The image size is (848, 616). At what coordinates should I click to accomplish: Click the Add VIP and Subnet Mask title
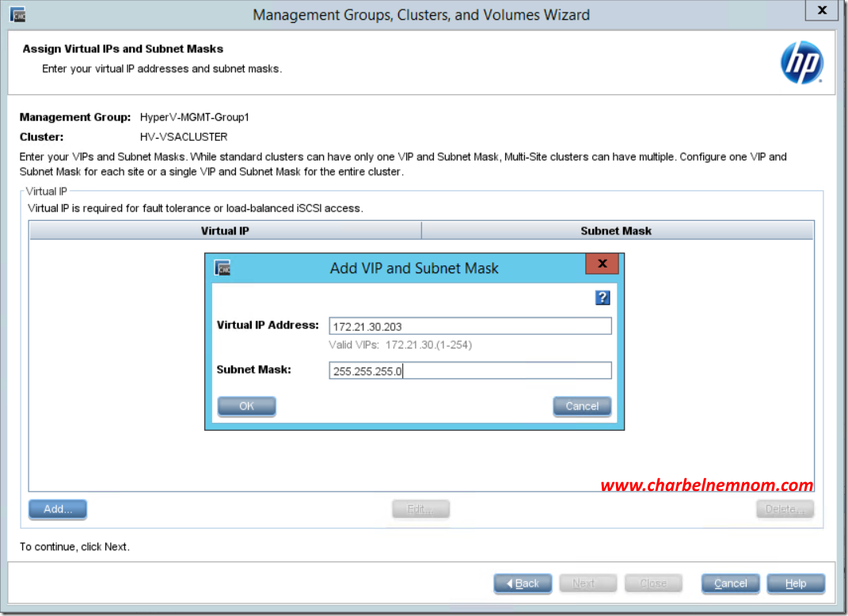[414, 268]
